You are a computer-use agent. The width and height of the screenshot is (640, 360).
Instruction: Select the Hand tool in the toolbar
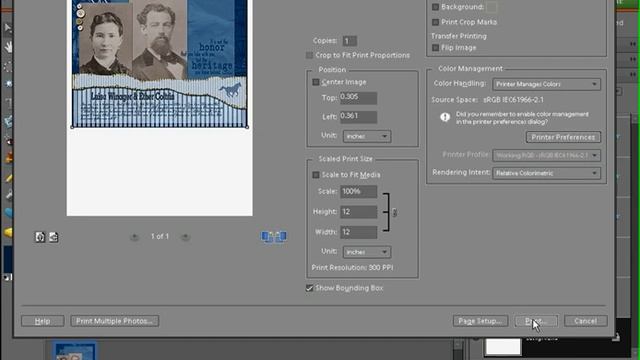[x=8, y=47]
